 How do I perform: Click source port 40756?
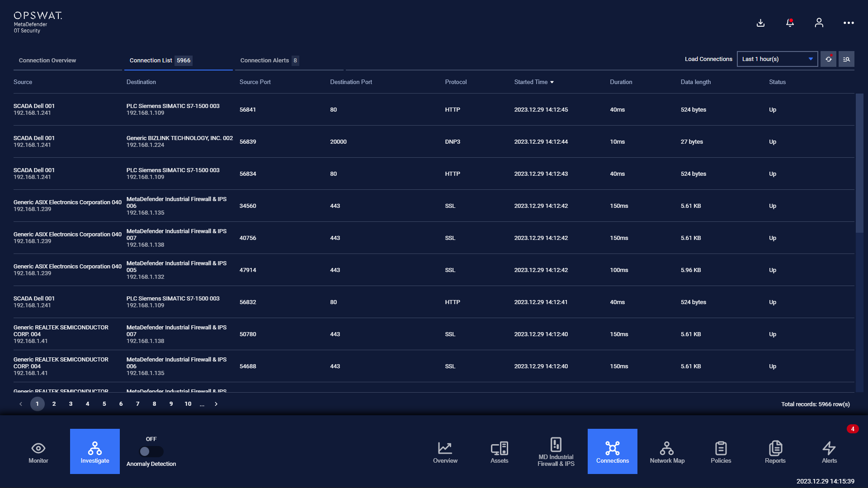click(248, 238)
